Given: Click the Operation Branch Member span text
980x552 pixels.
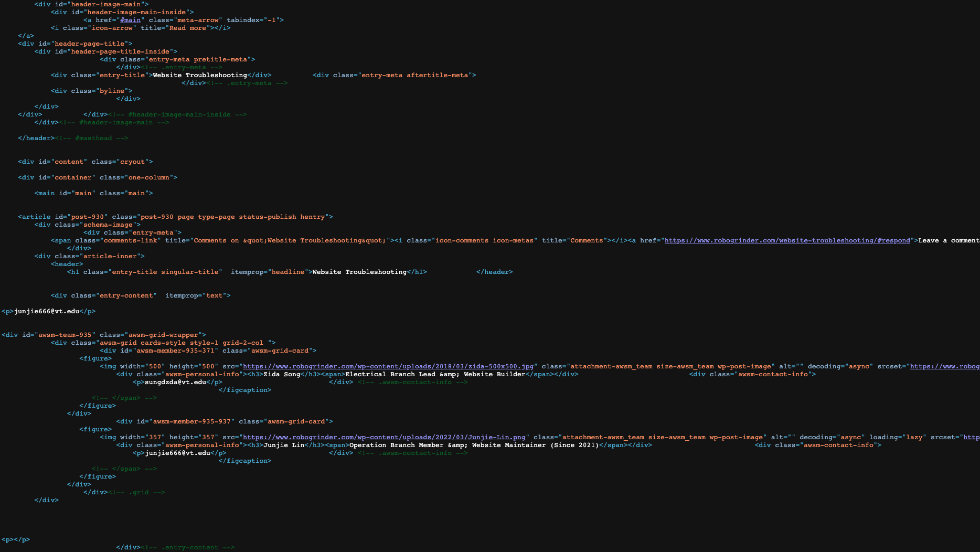Looking at the screenshot, I should [x=474, y=445].
